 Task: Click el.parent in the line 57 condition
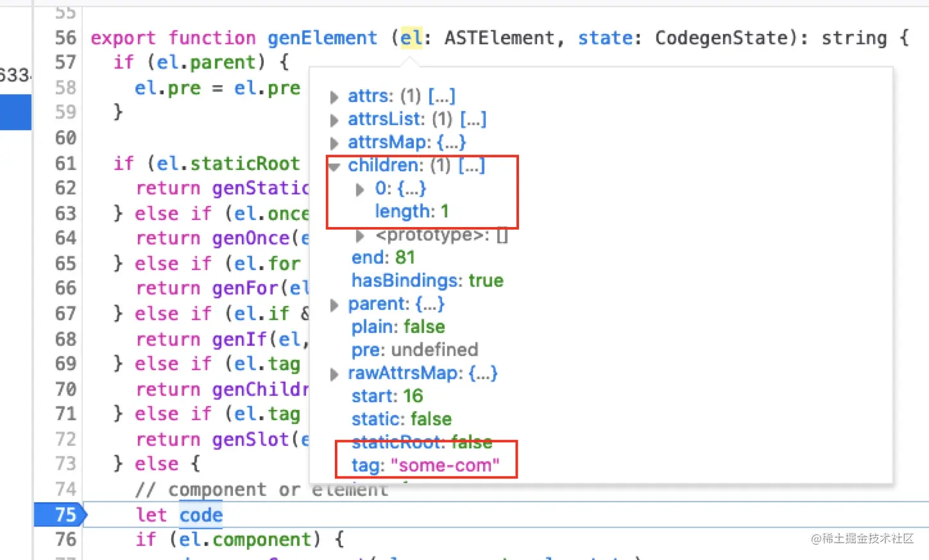[x=206, y=62]
